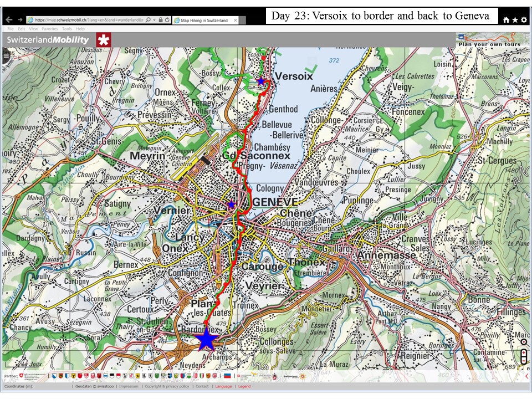Expand the address bar search dropdown arrow

[x=155, y=20]
